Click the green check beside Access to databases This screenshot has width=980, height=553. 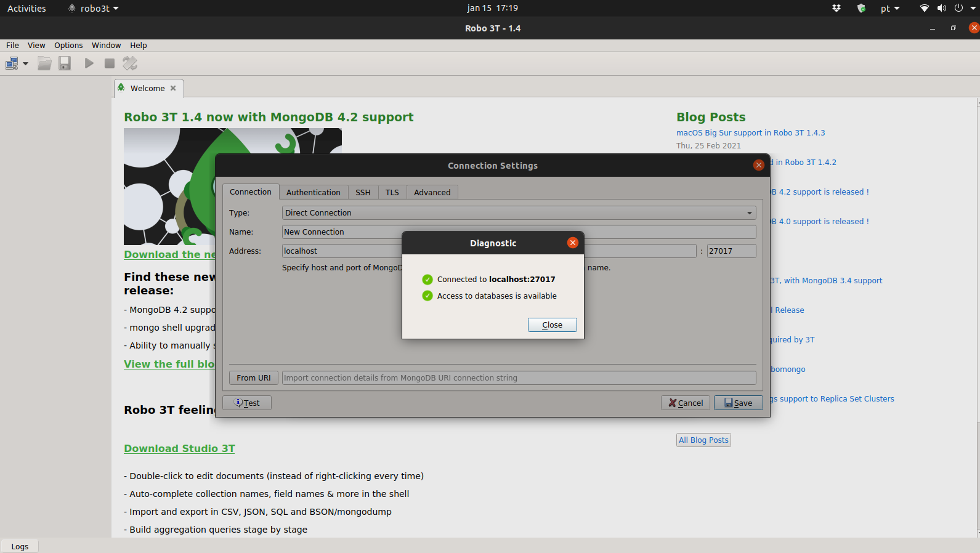(427, 296)
